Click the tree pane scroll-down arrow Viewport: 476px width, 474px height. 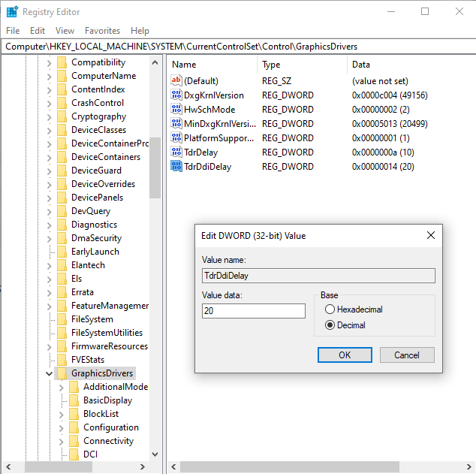pyautogui.click(x=155, y=454)
